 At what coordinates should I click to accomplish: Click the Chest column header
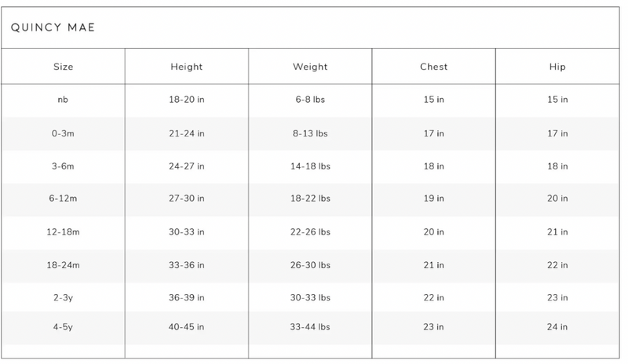coord(433,67)
